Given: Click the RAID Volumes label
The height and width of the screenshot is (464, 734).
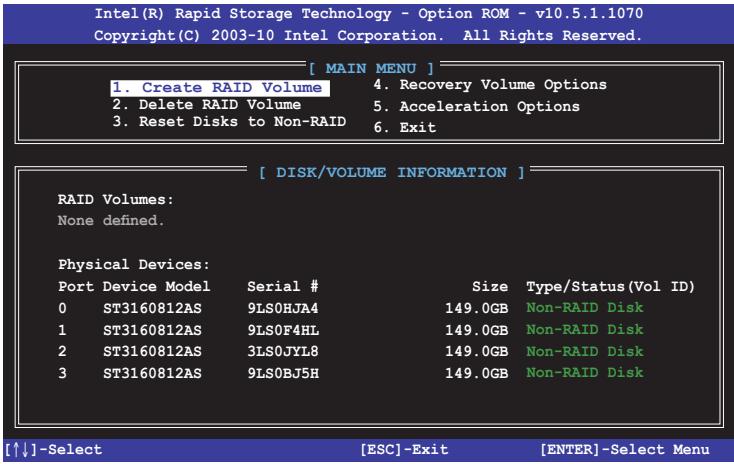Looking at the screenshot, I should pyautogui.click(x=116, y=200).
